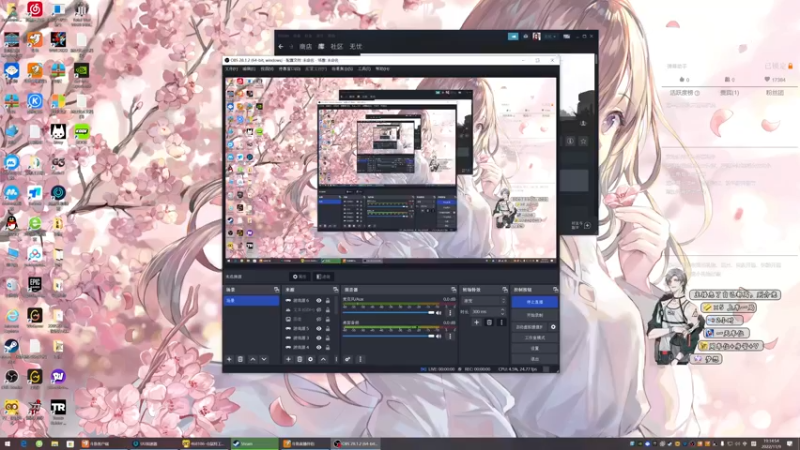Screen dimensions: 800x450
Task: Add a new source in Sources panel
Action: [x=288, y=359]
